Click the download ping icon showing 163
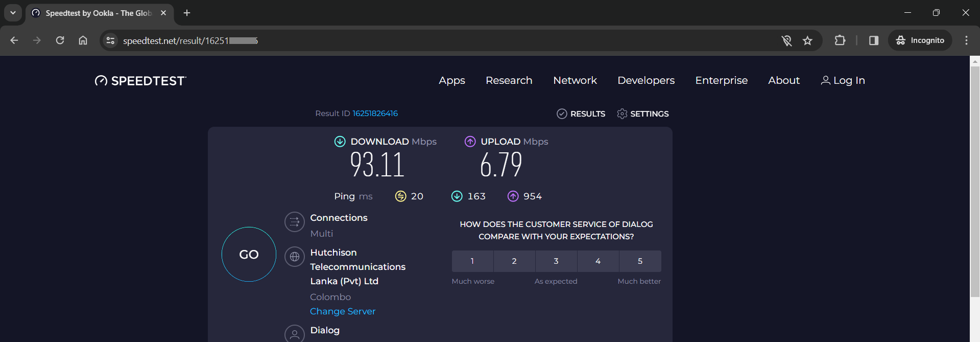The image size is (980, 342). pyautogui.click(x=457, y=196)
